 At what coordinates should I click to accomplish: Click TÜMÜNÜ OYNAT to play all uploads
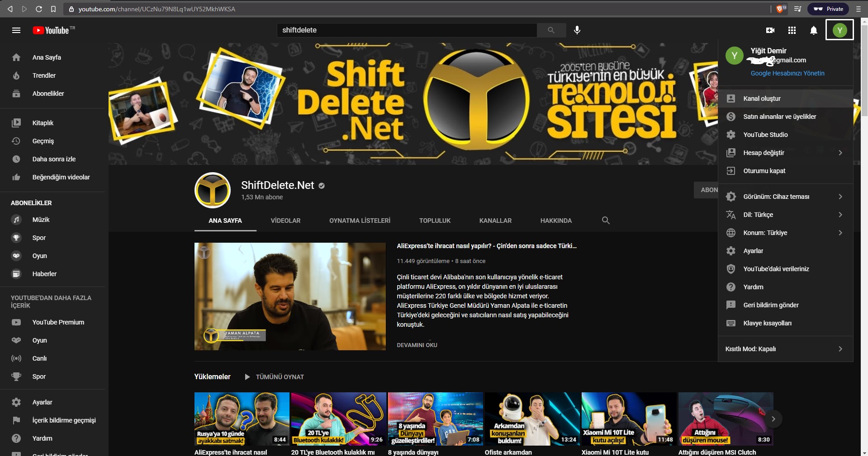tap(279, 376)
